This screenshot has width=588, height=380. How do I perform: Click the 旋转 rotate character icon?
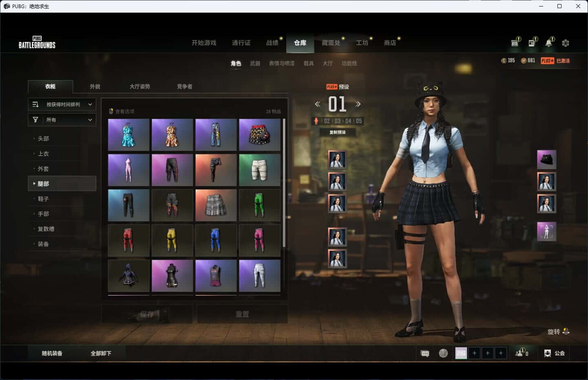pyautogui.click(x=566, y=331)
